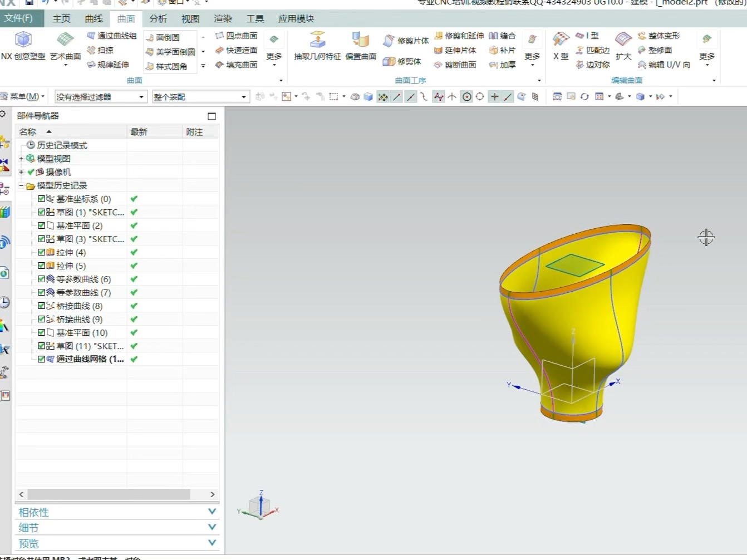Open the 艺术曲面 surface tool

(65, 40)
